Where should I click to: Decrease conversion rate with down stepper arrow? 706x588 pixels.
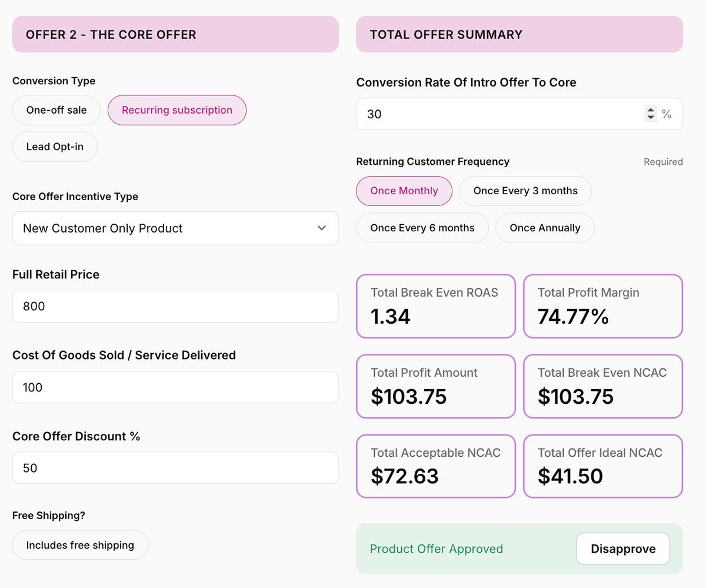click(x=651, y=118)
